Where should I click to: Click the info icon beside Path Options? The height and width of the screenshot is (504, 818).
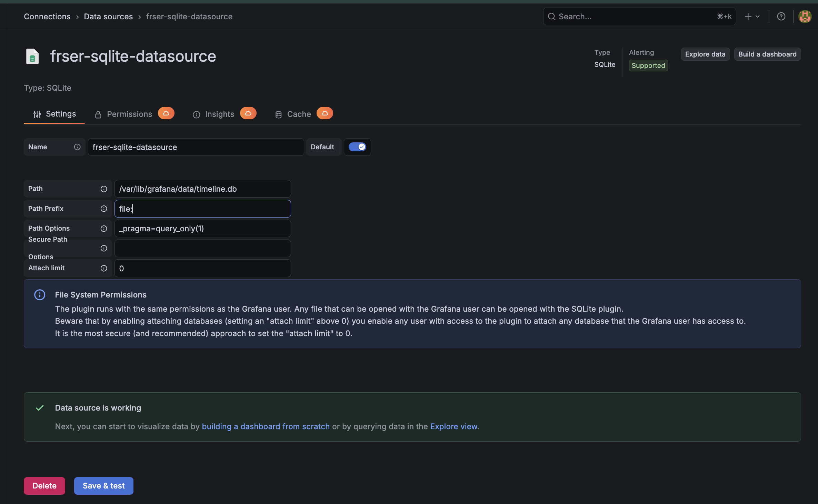point(104,229)
